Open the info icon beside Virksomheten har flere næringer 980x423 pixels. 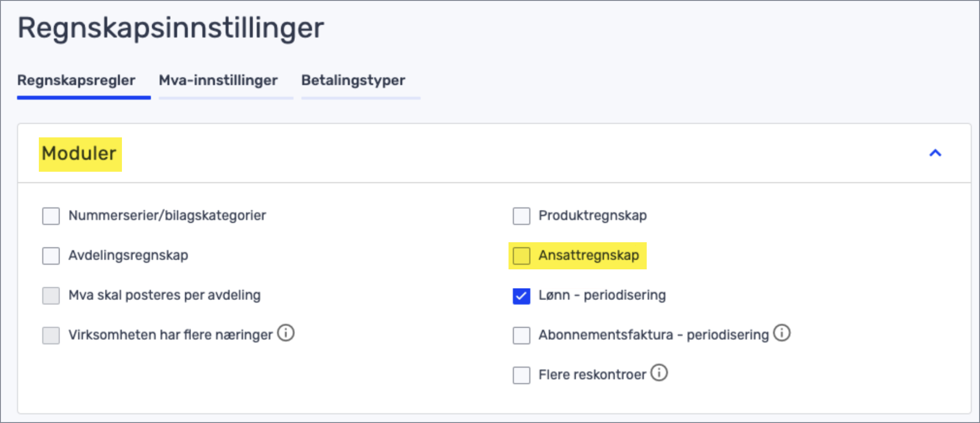(x=285, y=333)
